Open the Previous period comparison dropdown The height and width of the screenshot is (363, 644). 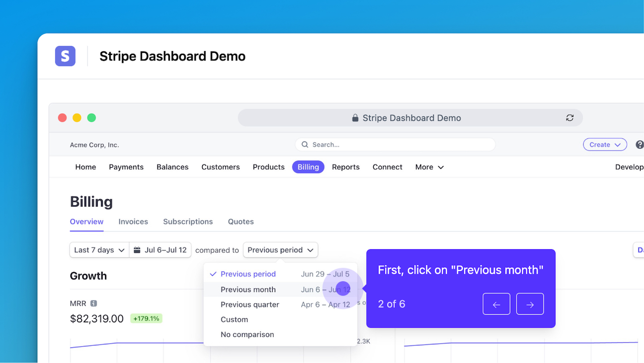[x=280, y=250]
